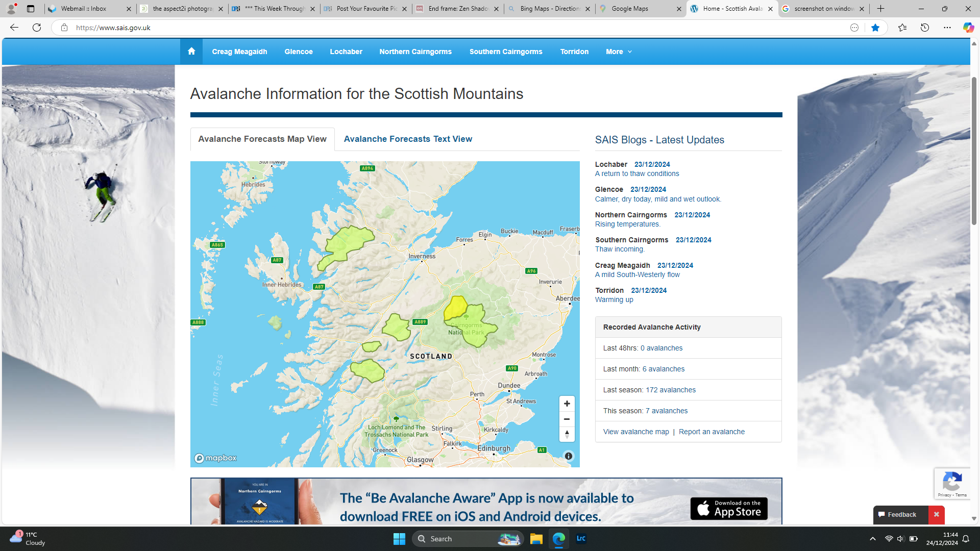This screenshot has height=551, width=980.
Task: Open browser history icon
Action: (x=924, y=28)
